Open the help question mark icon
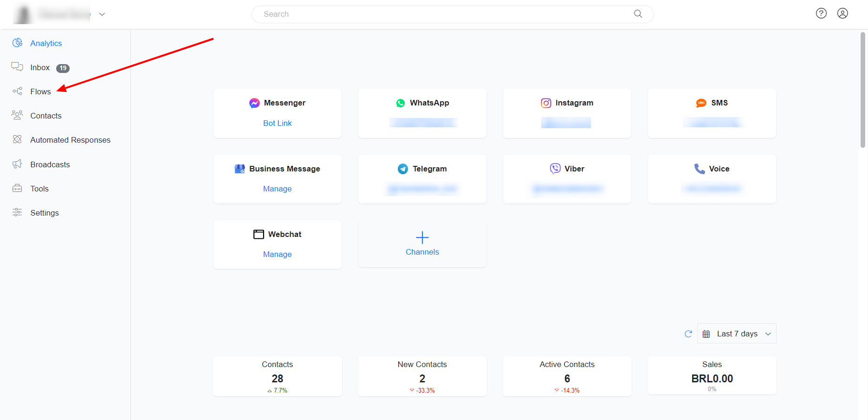 pos(821,13)
